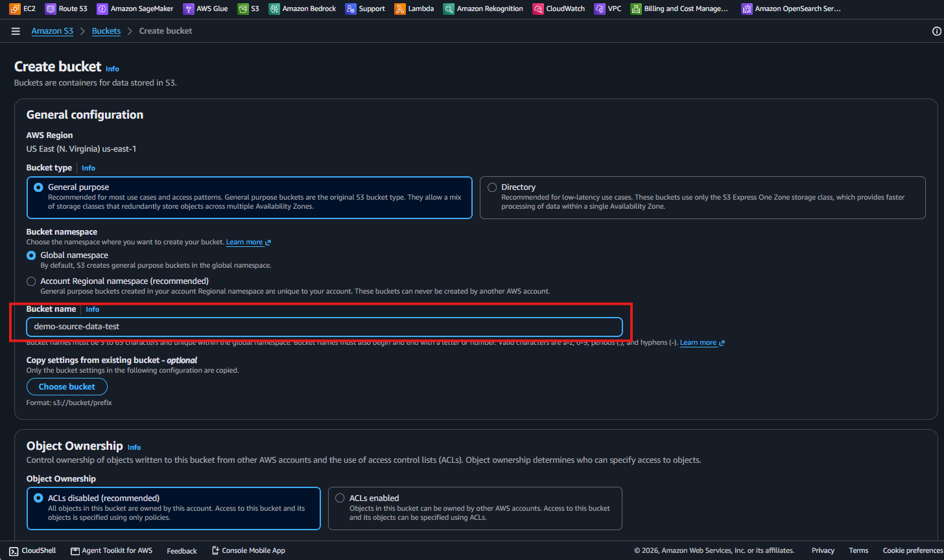This screenshot has width=944, height=560.
Task: Open the Support shortcut icon
Action: 350,9
